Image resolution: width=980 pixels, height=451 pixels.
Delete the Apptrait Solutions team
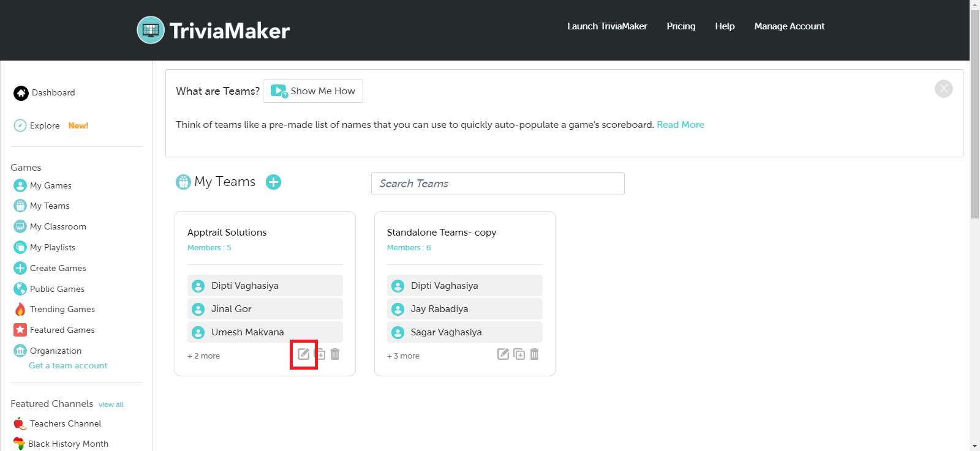(x=335, y=354)
